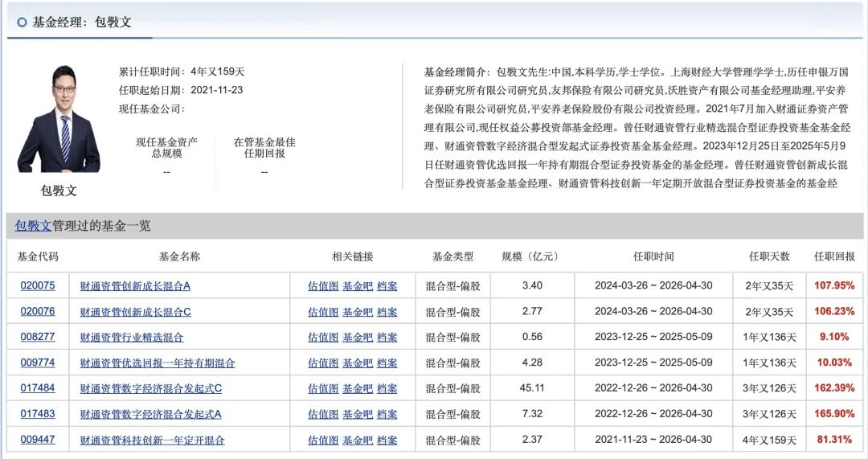Open 财通资管优选回报一年持有期混合 fund page
Viewport: 868px width, 459px height.
158,363
